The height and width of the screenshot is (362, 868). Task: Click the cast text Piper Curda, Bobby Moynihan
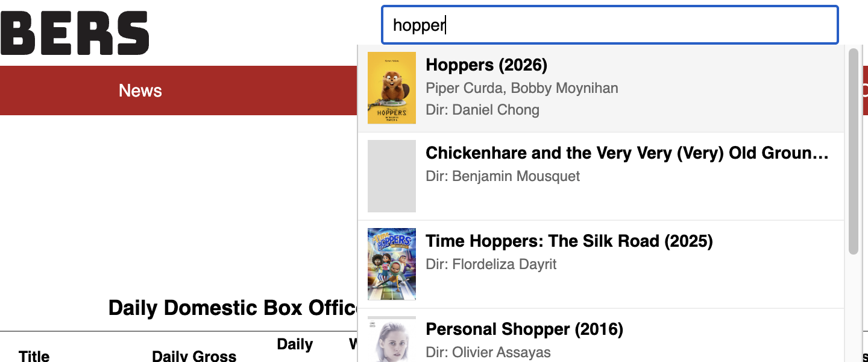coord(522,87)
